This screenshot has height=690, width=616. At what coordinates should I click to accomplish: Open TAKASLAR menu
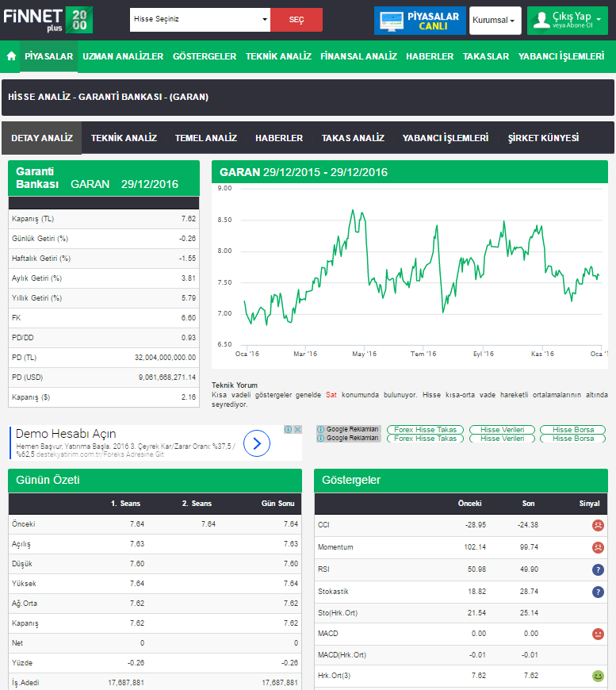click(485, 56)
